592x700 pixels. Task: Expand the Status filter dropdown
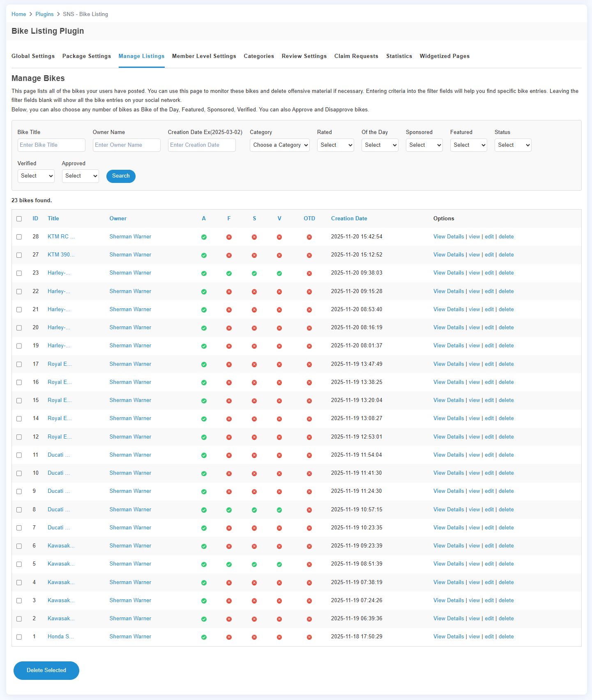tap(513, 145)
